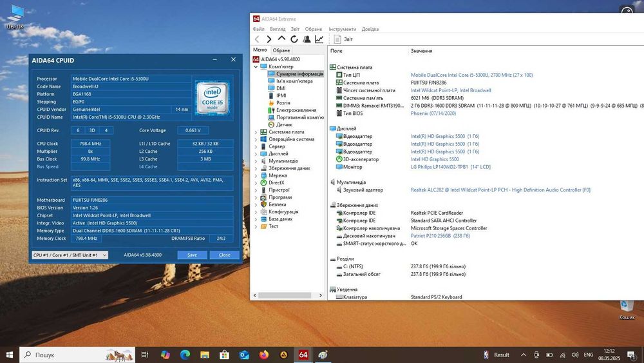
Task: Click the Up arrow in AIDA64 toolbar
Action: click(x=281, y=39)
